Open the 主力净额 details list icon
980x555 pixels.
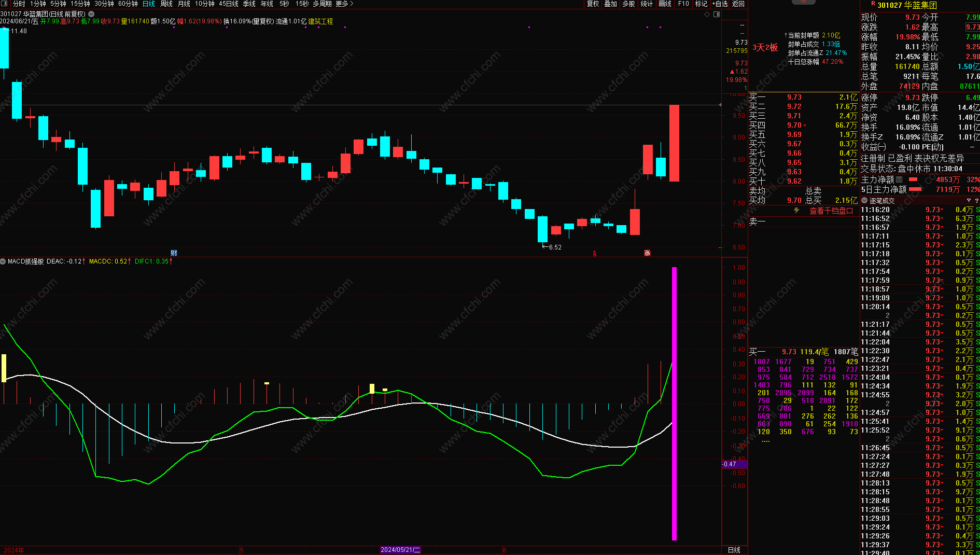click(899, 179)
